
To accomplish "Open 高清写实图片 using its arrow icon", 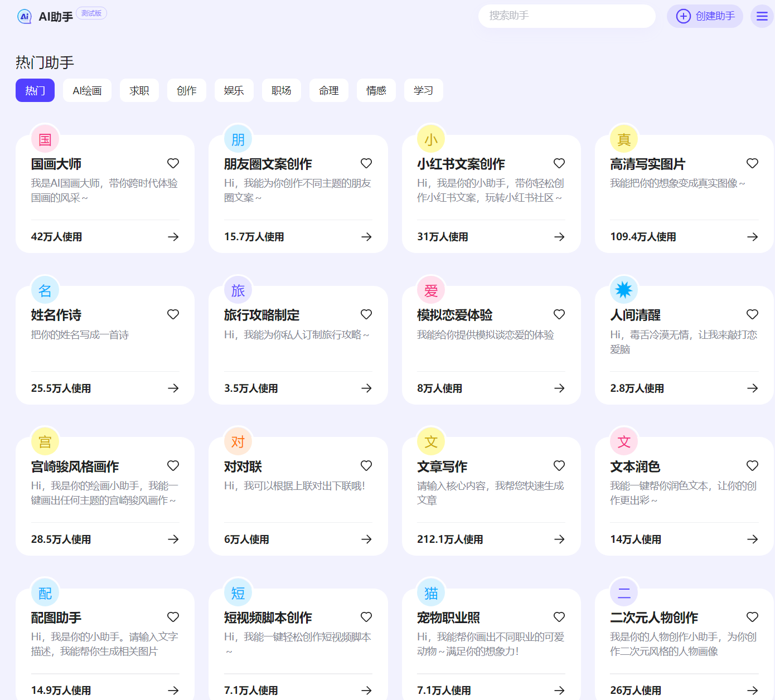I will (752, 237).
